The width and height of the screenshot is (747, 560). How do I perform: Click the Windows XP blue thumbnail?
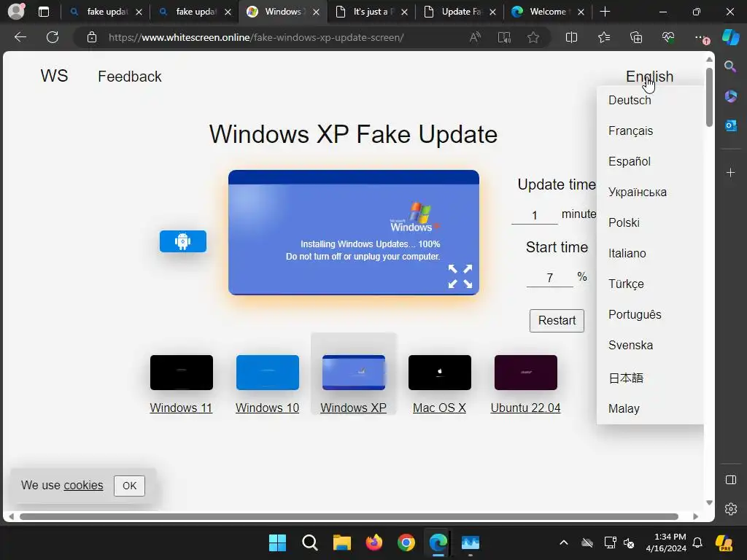354,373
